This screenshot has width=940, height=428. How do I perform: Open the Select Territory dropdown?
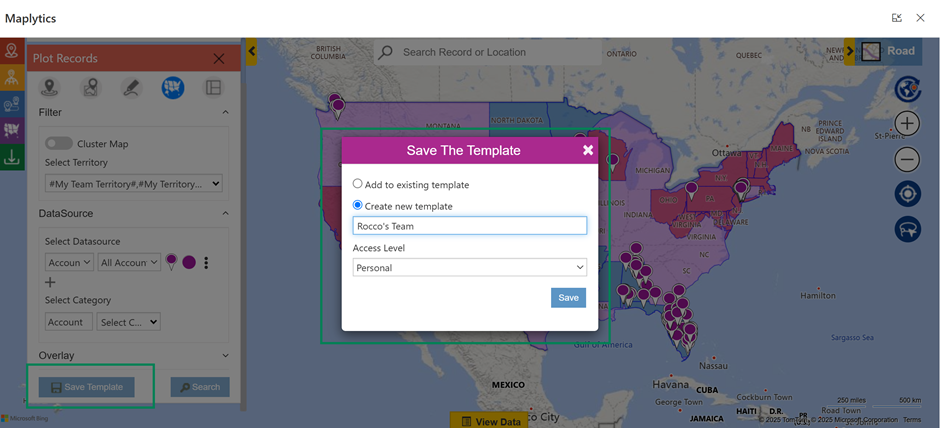point(134,184)
